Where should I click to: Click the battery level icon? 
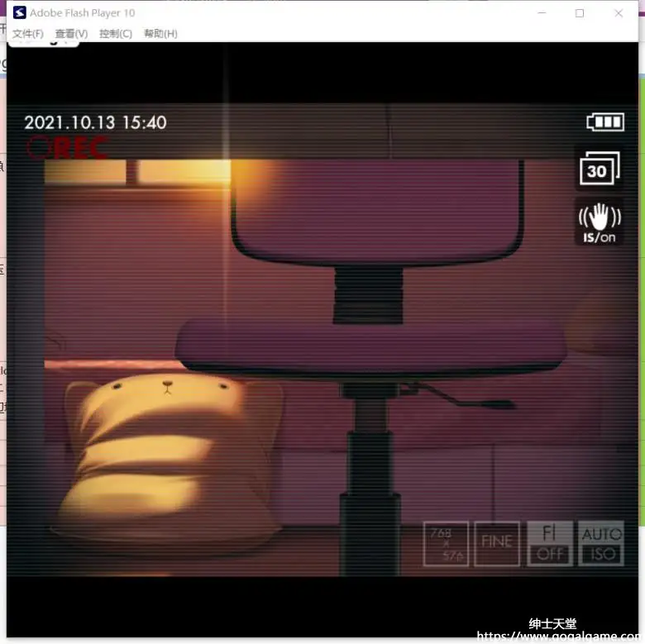click(605, 122)
